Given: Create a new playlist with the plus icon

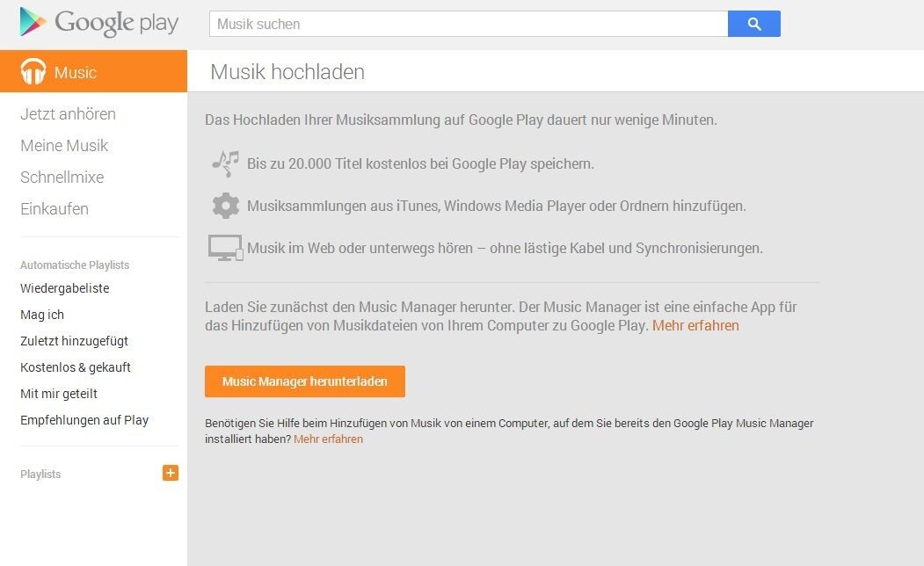Looking at the screenshot, I should 170,473.
